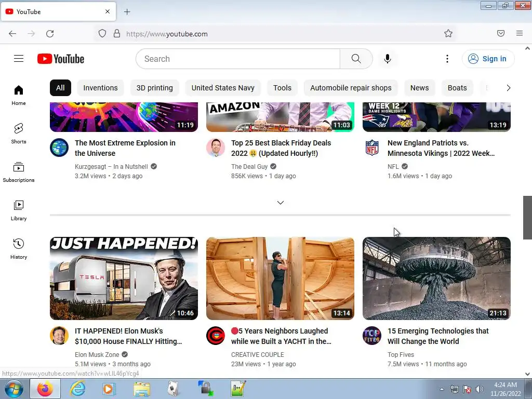Image resolution: width=532 pixels, height=399 pixels.
Task: Open the Amazon deals video thumbnail
Action: [280, 117]
